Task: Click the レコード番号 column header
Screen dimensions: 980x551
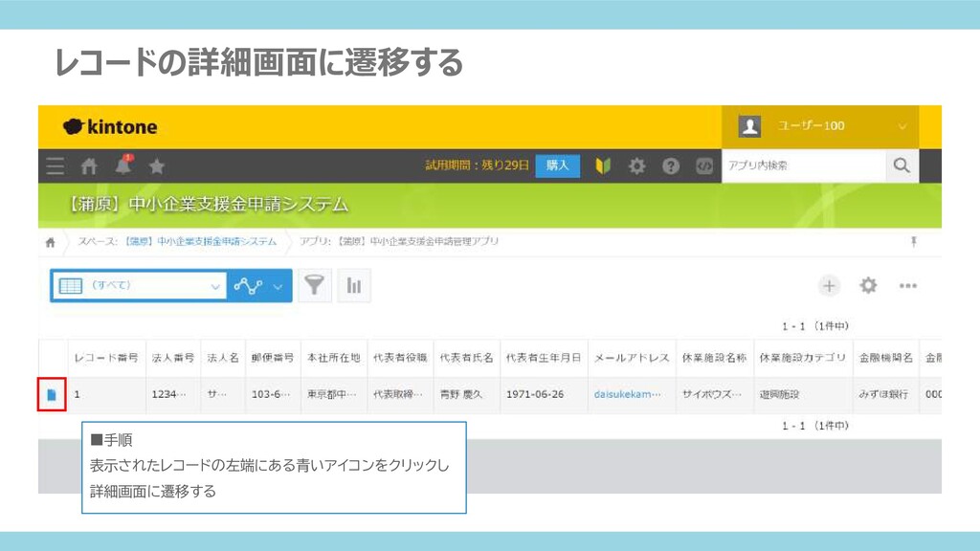Action: 106,358
